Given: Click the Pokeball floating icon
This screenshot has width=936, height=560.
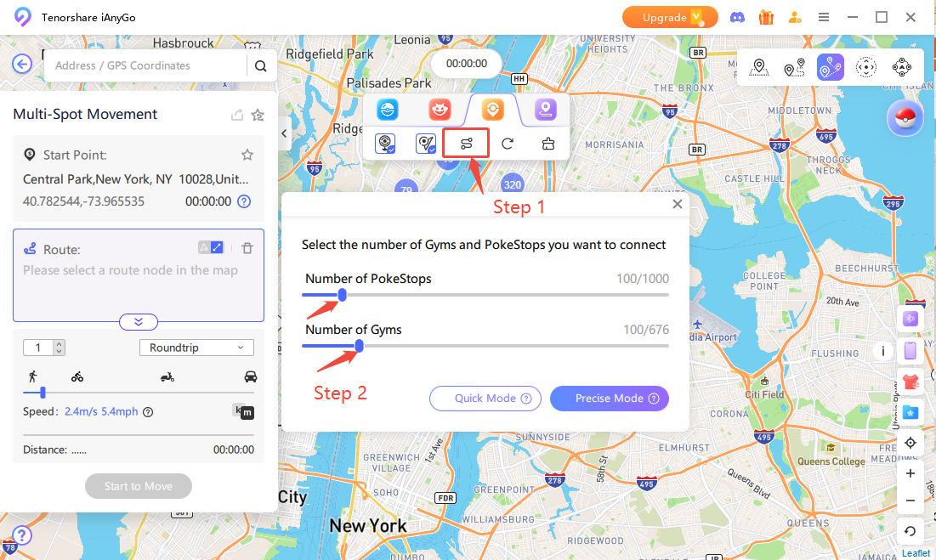Looking at the screenshot, I should pos(905,118).
